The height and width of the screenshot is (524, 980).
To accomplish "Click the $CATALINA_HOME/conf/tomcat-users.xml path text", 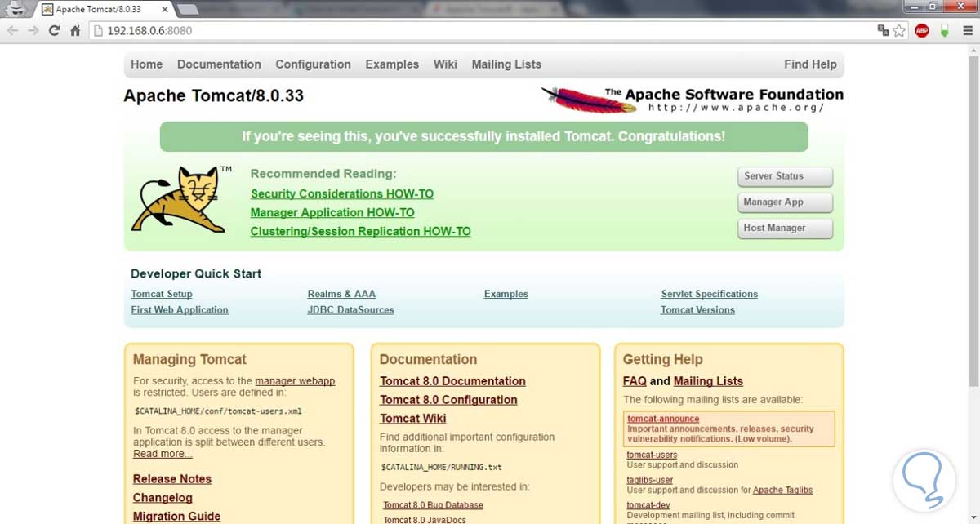I will [x=218, y=411].
